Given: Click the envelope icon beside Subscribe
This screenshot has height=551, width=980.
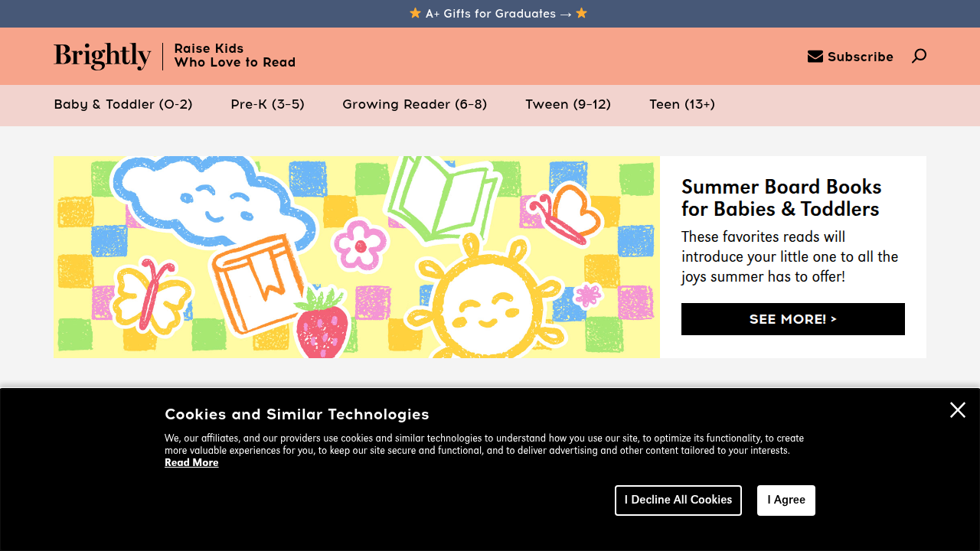Looking at the screenshot, I should (815, 57).
